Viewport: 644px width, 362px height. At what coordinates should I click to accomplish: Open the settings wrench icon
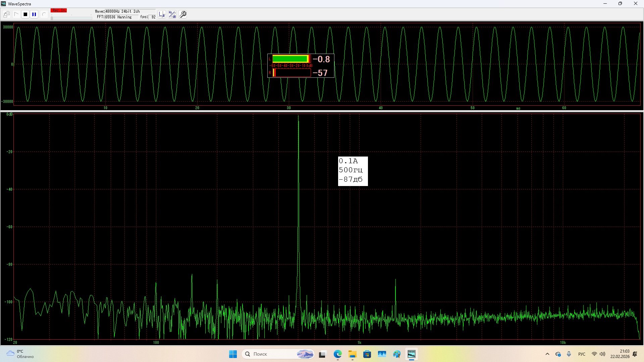click(x=183, y=14)
